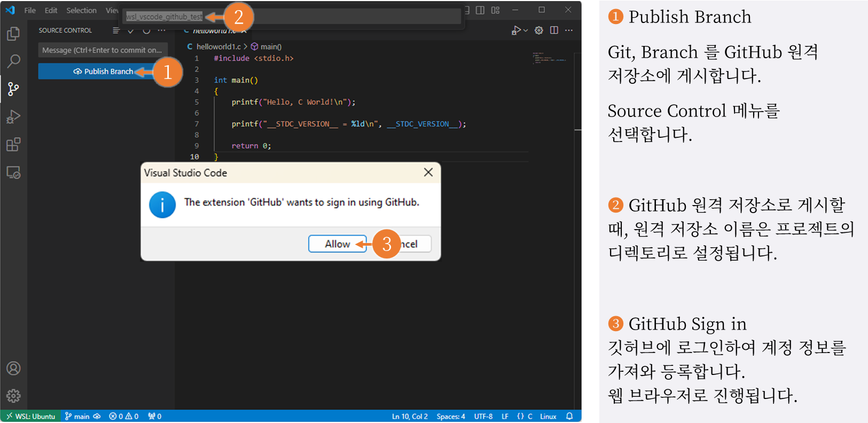Click the SOURCE CONTROL panel title
Image resolution: width=868 pixels, height=423 pixels.
point(65,30)
